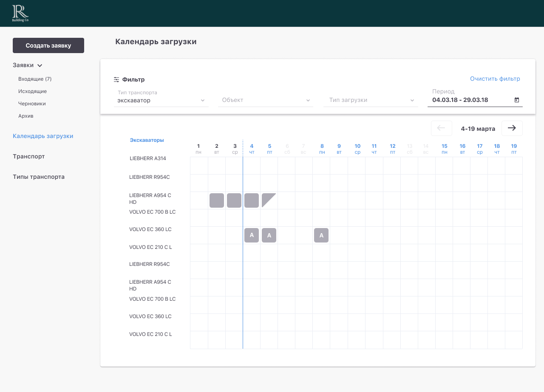The width and height of the screenshot is (544, 392).
Task: Open Транспорт section
Action: click(x=29, y=157)
